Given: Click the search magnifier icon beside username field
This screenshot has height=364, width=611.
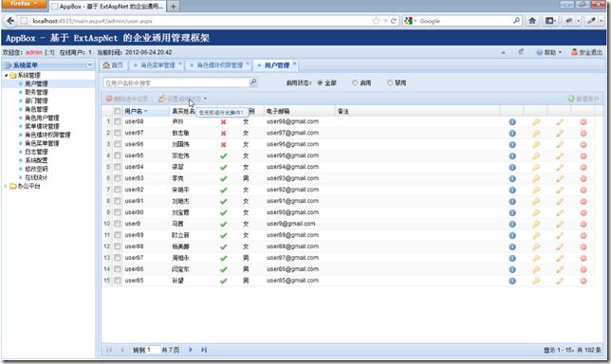Looking at the screenshot, I should pyautogui.click(x=253, y=82).
